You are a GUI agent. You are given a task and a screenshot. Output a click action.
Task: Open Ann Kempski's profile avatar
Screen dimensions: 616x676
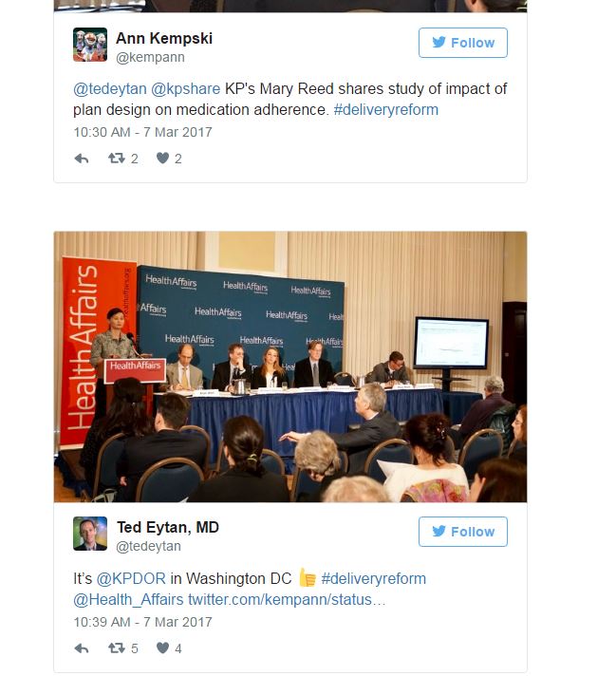pos(90,45)
